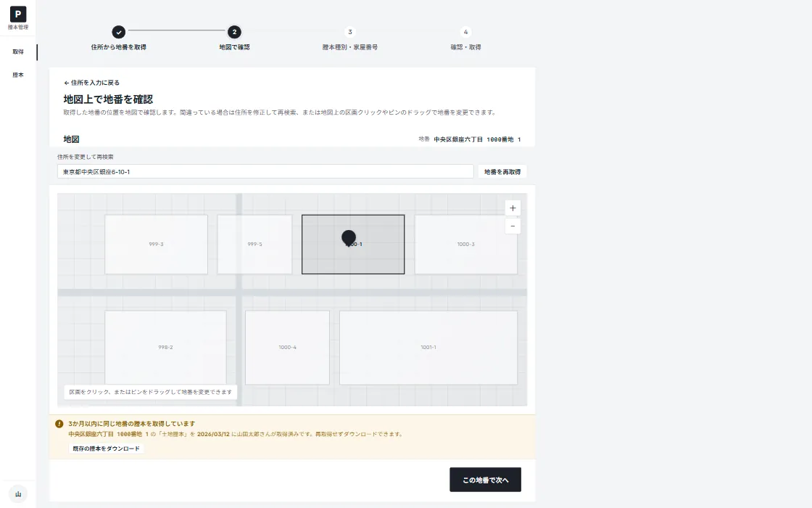Click the black location pin on map
The image size is (812, 508).
coord(349,238)
